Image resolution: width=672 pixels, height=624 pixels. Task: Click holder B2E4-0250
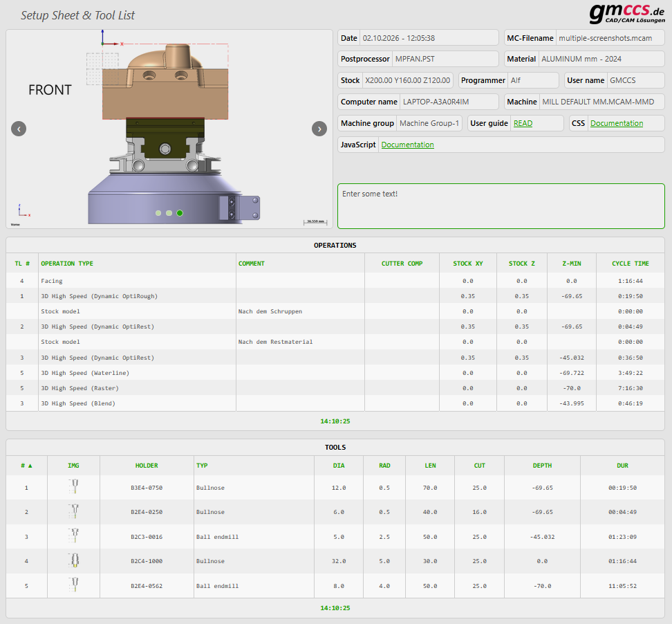(x=147, y=513)
